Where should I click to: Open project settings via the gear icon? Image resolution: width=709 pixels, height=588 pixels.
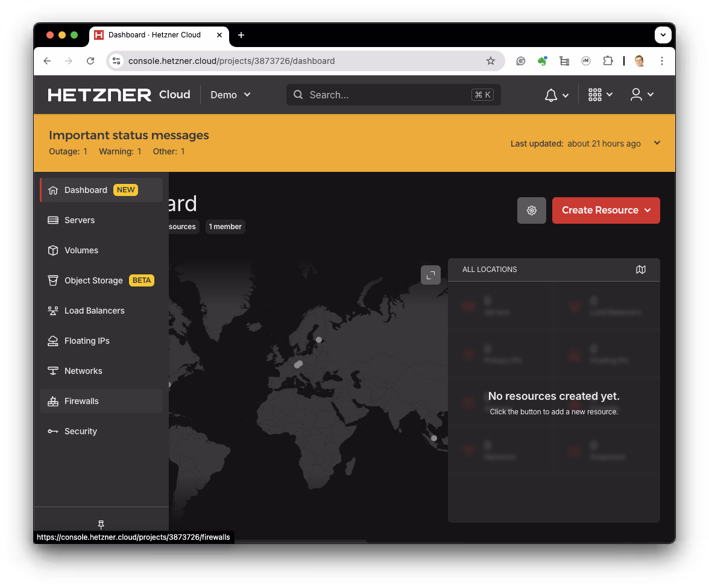[531, 210]
